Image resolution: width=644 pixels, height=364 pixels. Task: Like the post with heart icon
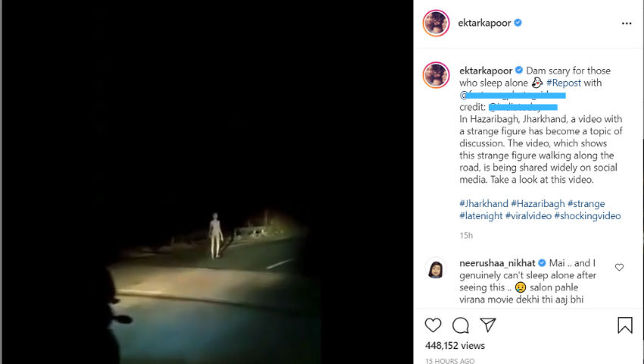(433, 325)
